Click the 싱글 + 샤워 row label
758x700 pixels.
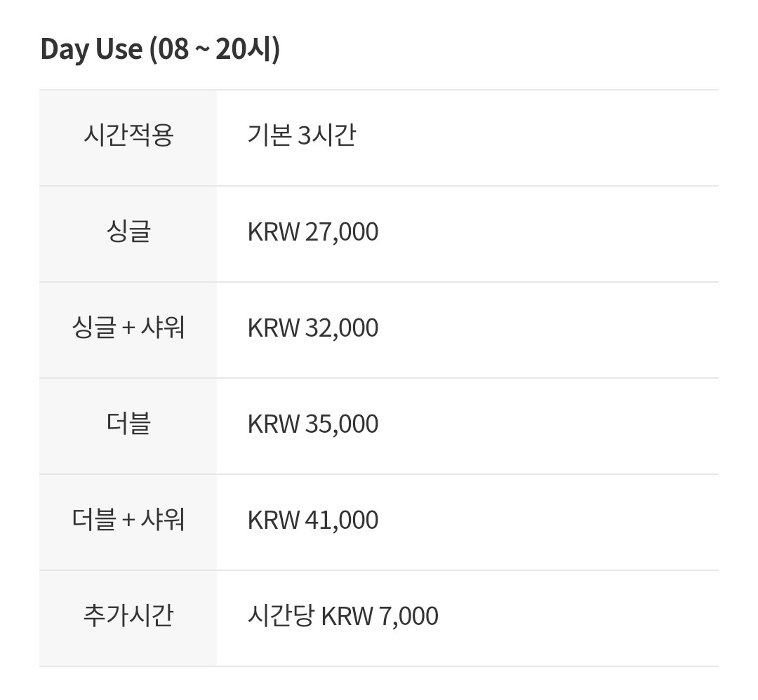pos(128,328)
